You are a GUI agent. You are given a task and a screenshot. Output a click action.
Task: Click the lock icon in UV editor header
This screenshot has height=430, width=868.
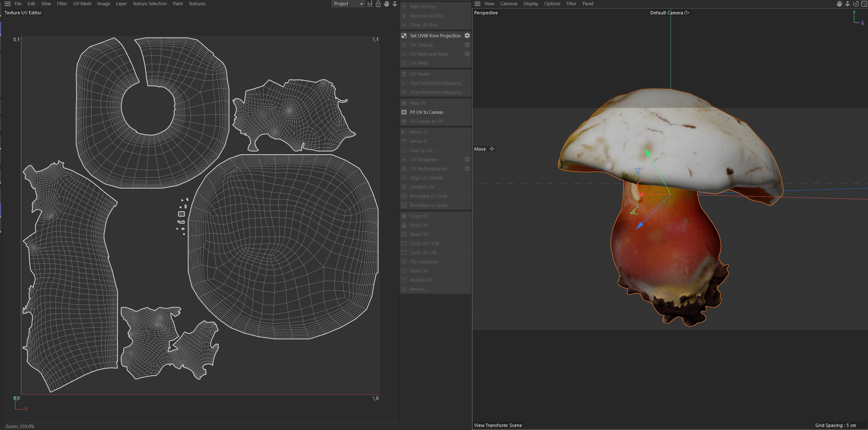378,4
